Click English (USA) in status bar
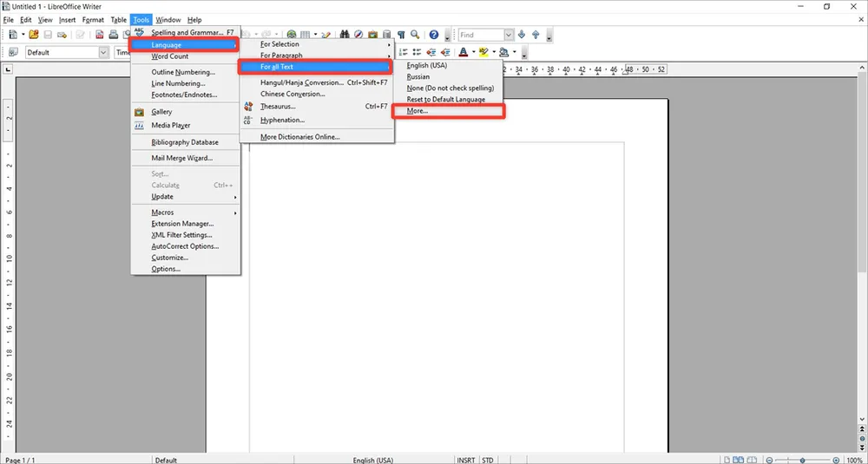 (x=373, y=461)
